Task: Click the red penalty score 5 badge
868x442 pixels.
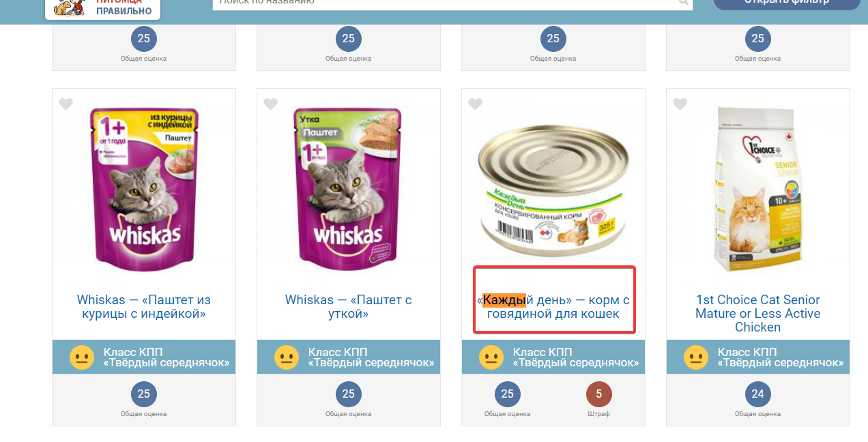Action: (599, 394)
